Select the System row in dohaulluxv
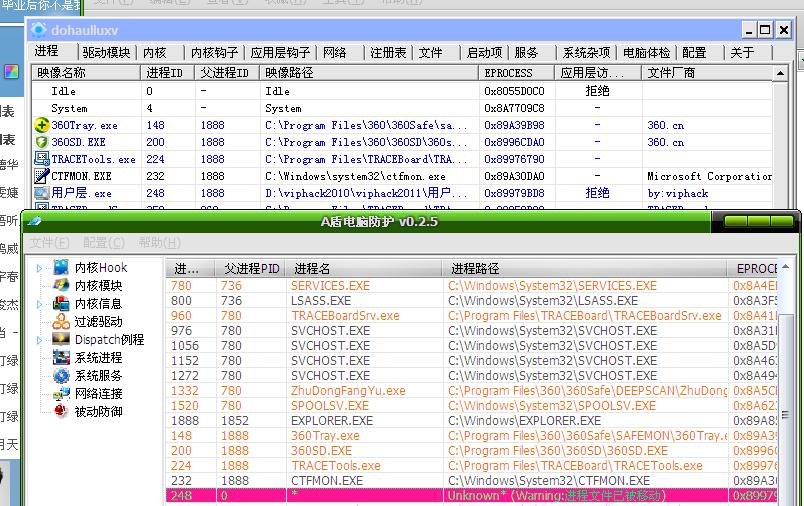The height and width of the screenshot is (506, 804). tap(401, 108)
